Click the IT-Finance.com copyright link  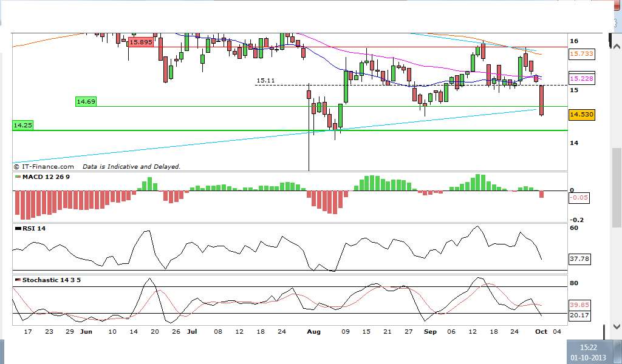point(44,167)
